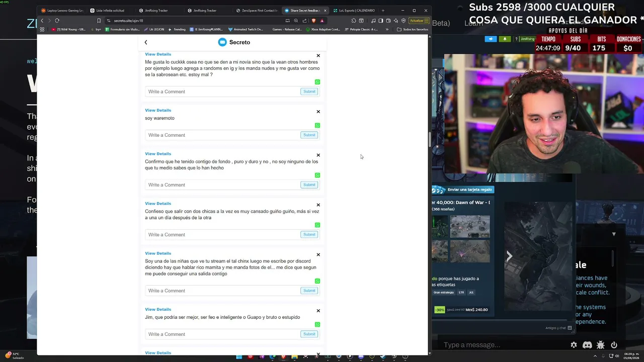The image size is (644, 362).
Task: Open the weather widget showing 32°C Soleado
Action: coord(15,356)
